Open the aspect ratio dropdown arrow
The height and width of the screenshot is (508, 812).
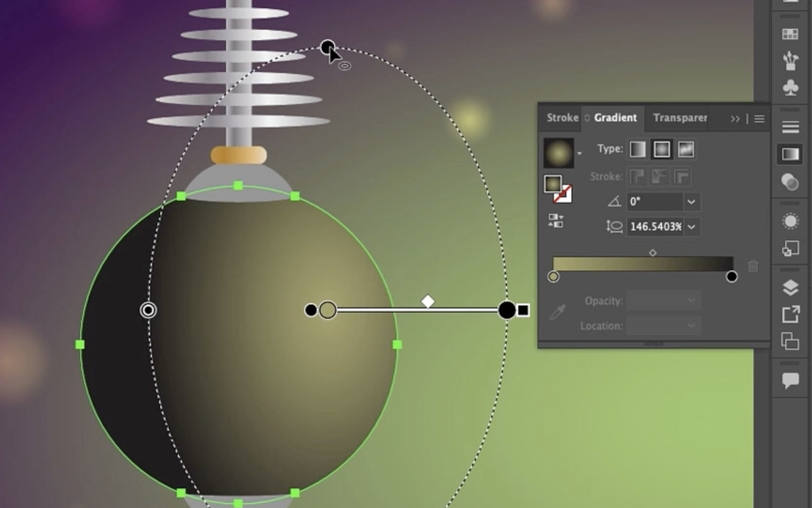click(691, 226)
